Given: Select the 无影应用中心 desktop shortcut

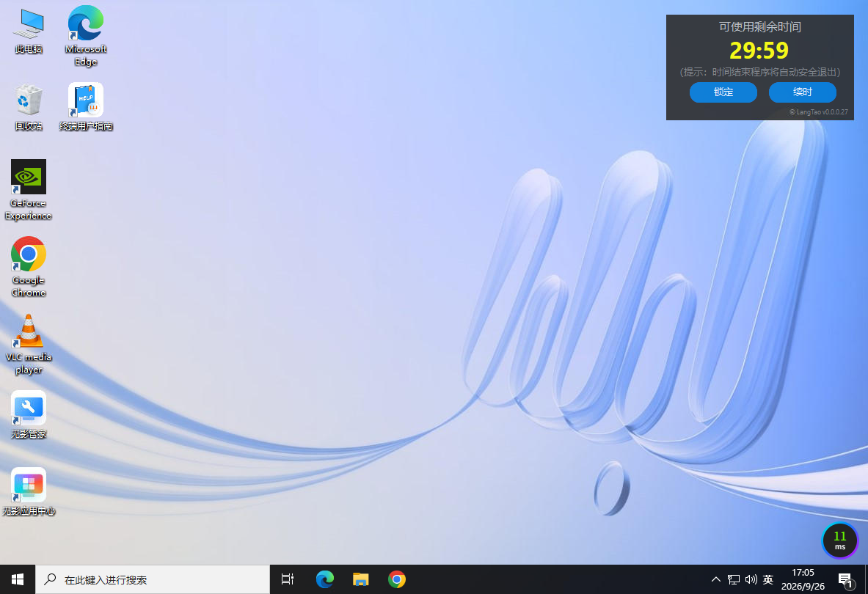Looking at the screenshot, I should click(28, 491).
